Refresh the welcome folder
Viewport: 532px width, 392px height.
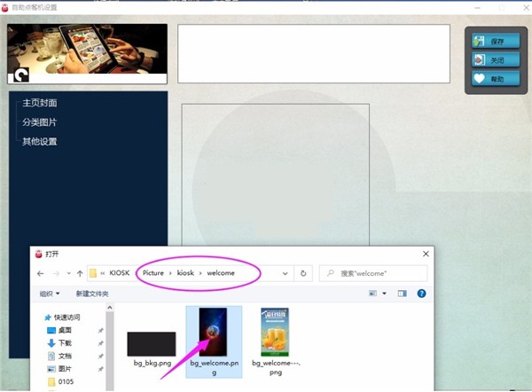(x=303, y=273)
